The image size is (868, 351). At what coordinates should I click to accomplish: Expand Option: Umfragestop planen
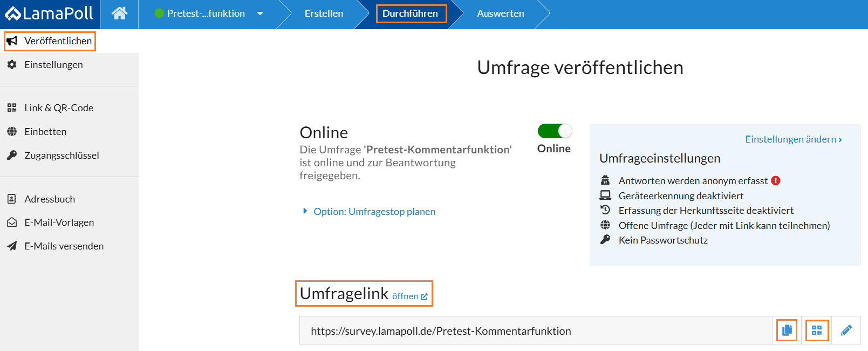coord(374,212)
